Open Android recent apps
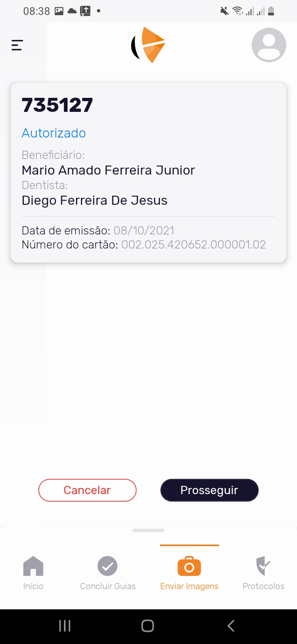This screenshot has width=297, height=644. point(65,626)
